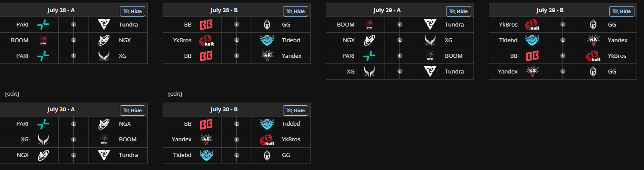Open the PARI team in July 30 - A

pyautogui.click(x=22, y=124)
